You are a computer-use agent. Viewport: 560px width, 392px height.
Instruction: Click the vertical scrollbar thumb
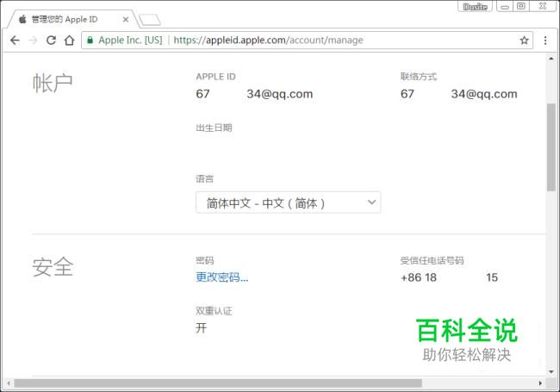[x=551, y=147]
